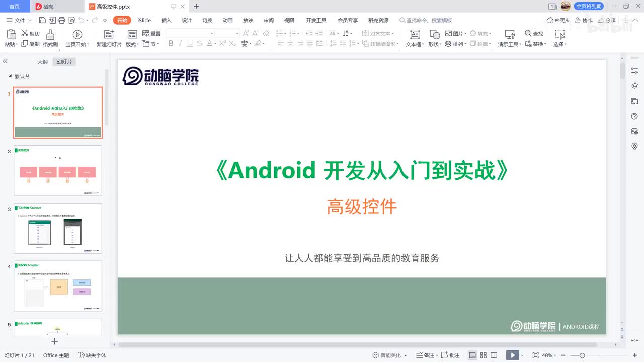Select slide 3 thumbnail 下拉列表 Spinner
Image resolution: width=644 pixels, height=362 pixels.
(58, 228)
